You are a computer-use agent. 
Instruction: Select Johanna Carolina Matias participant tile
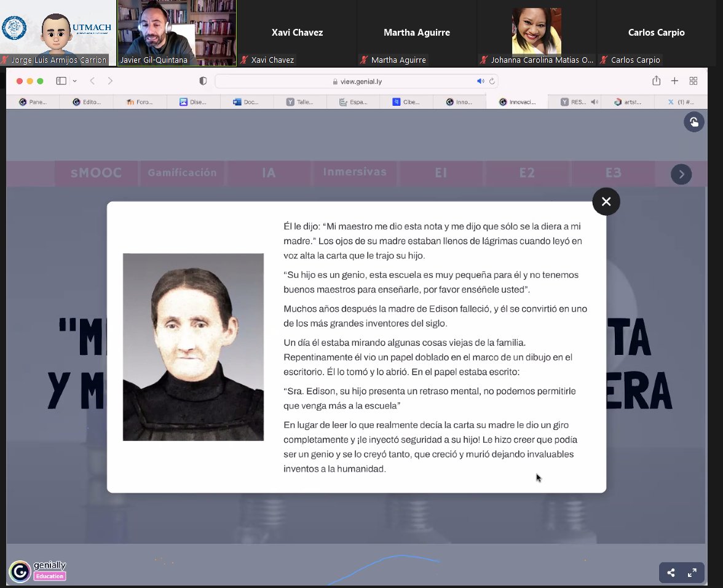[x=537, y=33]
